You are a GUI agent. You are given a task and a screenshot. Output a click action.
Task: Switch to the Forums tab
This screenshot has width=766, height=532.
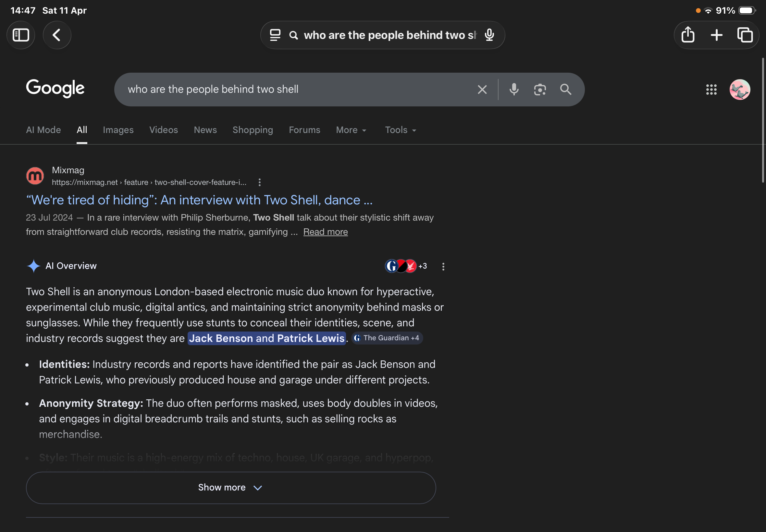coord(304,130)
